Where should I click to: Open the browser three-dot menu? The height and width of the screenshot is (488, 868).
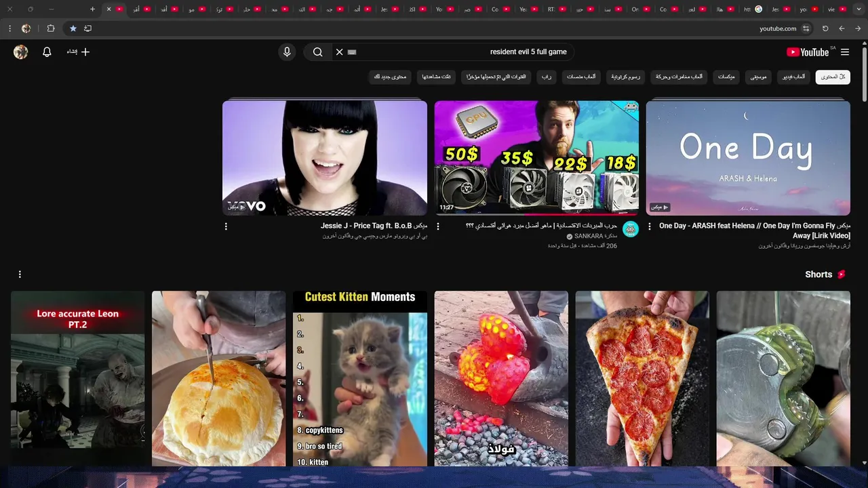(x=9, y=28)
